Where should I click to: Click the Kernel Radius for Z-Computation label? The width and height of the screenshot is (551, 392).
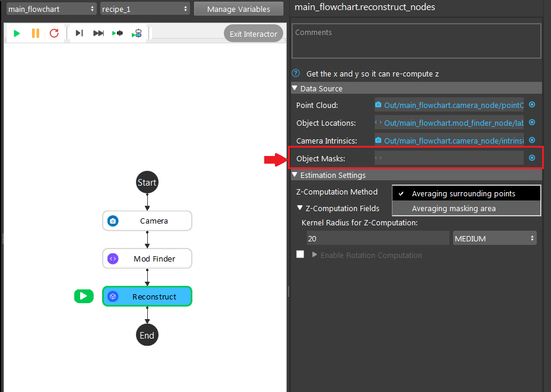[359, 222]
